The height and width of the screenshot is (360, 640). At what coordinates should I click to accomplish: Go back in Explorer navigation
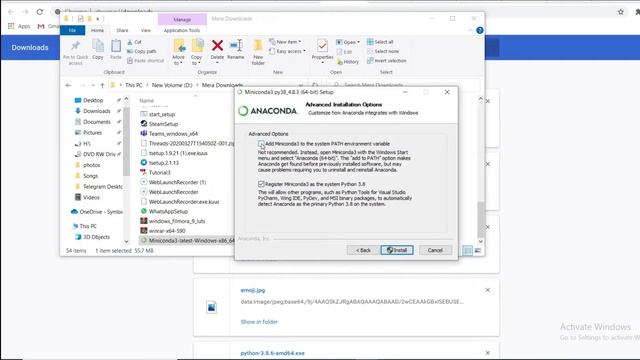click(x=69, y=85)
